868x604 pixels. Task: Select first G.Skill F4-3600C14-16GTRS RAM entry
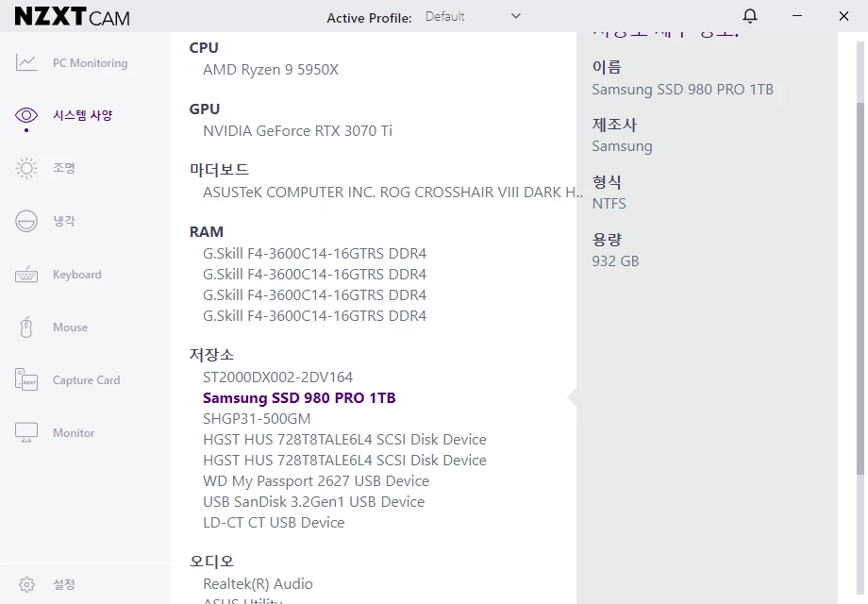(314, 254)
